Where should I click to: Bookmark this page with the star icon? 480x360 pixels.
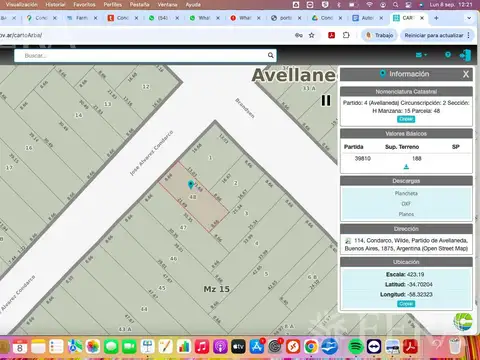(311, 35)
